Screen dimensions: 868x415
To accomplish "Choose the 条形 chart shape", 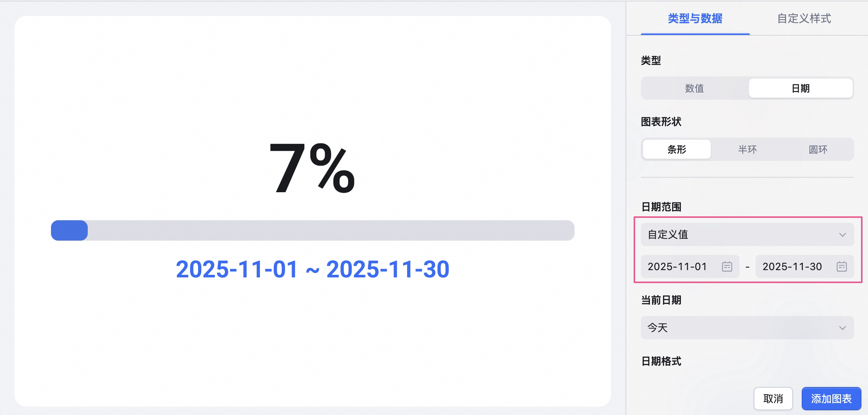I will [x=676, y=149].
